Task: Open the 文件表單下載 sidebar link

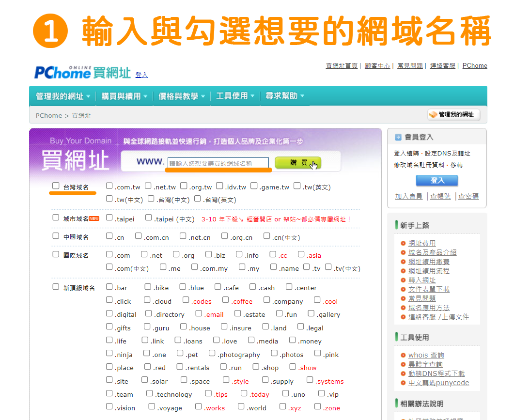Action: tap(429, 289)
